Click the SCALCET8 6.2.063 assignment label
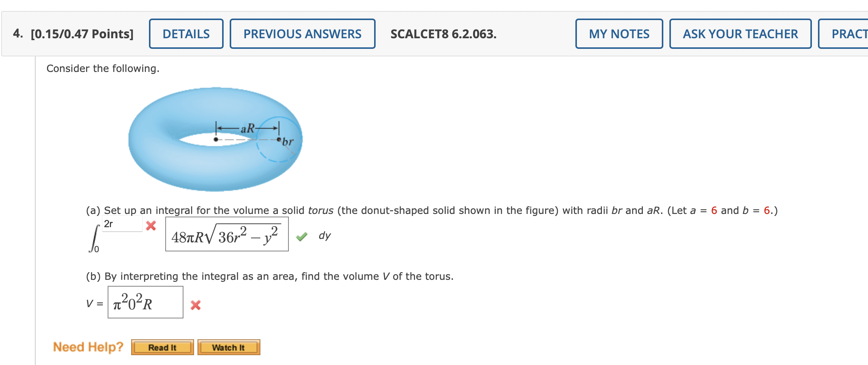The image size is (868, 365). tap(443, 34)
